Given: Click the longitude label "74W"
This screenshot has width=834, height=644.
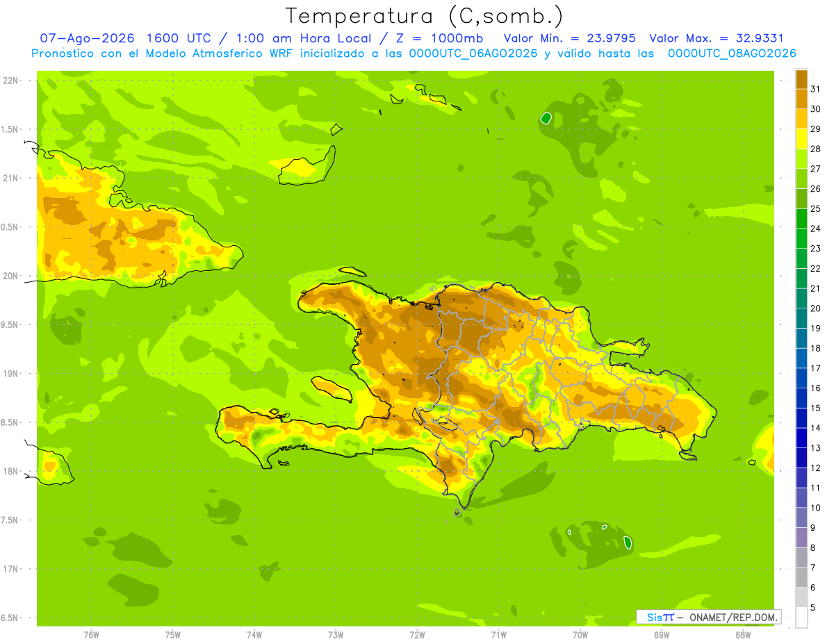Looking at the screenshot, I should (254, 635).
